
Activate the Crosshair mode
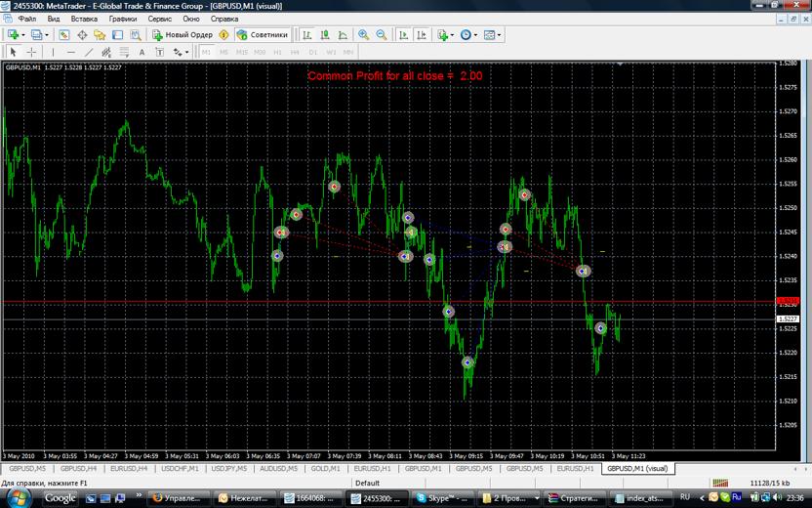[31, 52]
